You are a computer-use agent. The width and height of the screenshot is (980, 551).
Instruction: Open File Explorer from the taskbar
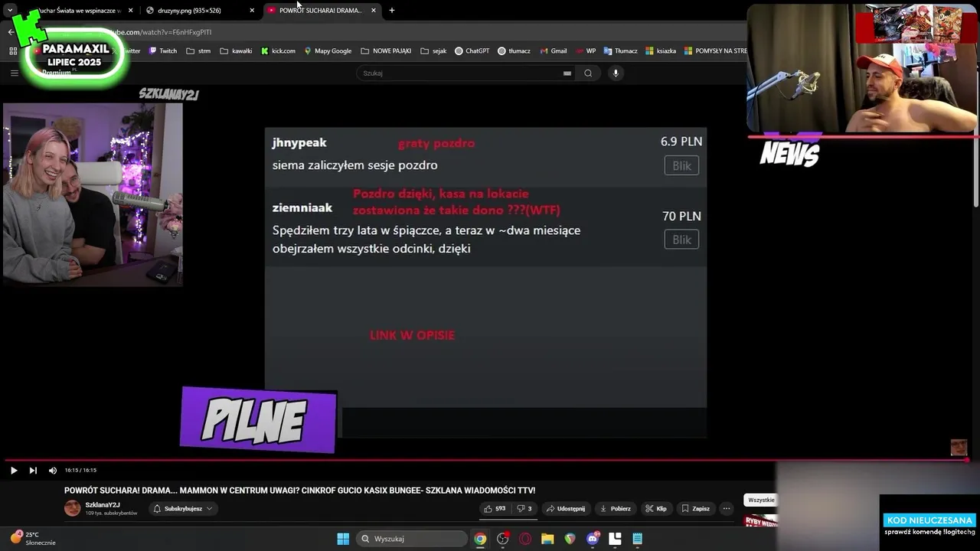click(547, 539)
